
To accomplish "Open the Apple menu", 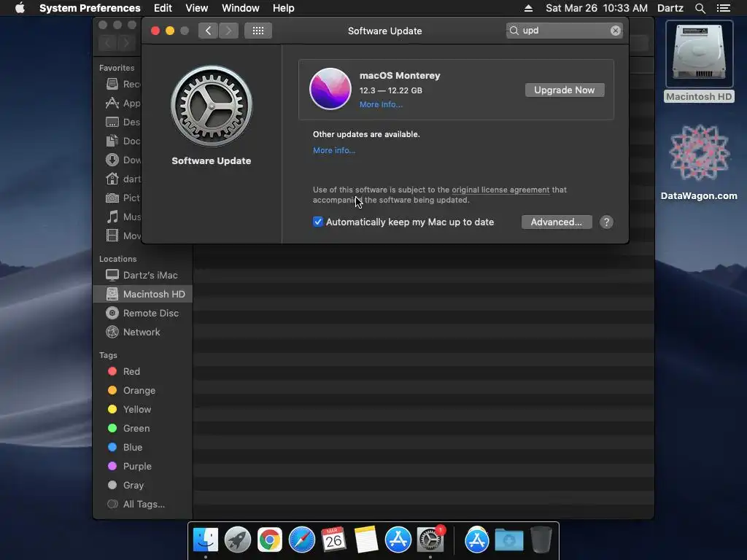I will click(x=20, y=8).
